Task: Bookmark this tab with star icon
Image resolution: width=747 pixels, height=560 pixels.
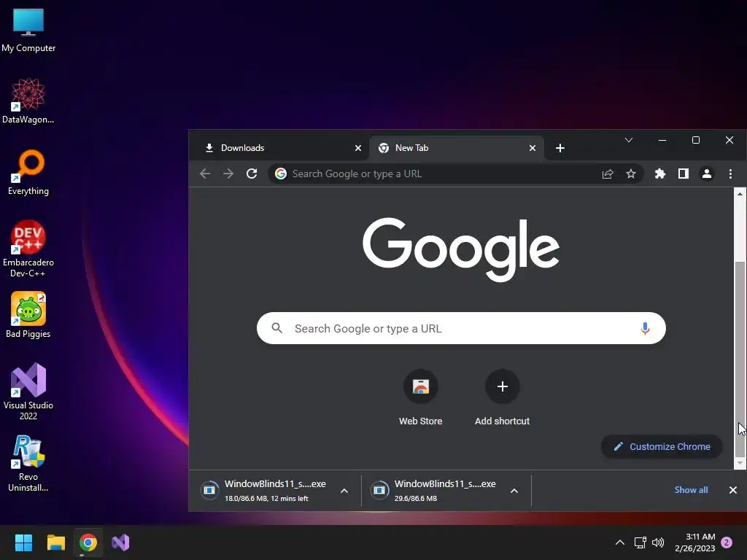Action: (631, 174)
